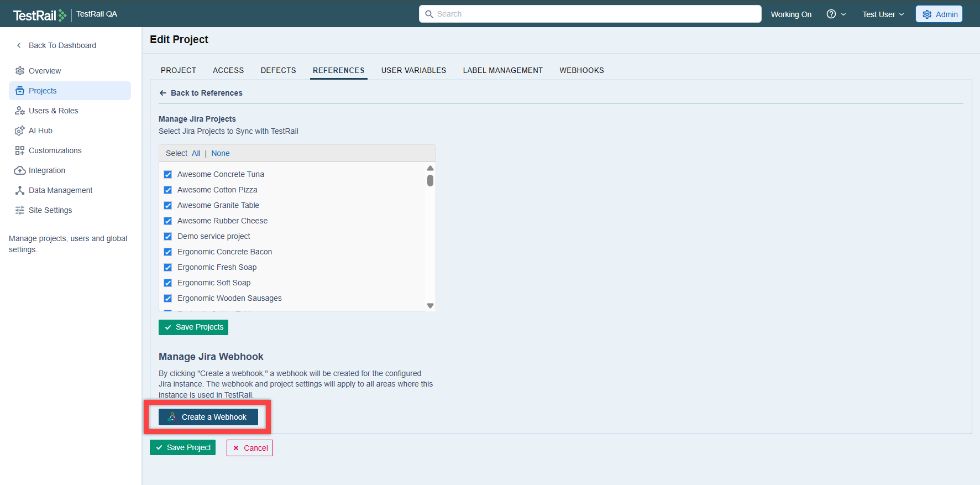Open the LABEL MANAGEMENT tab

[503, 70]
